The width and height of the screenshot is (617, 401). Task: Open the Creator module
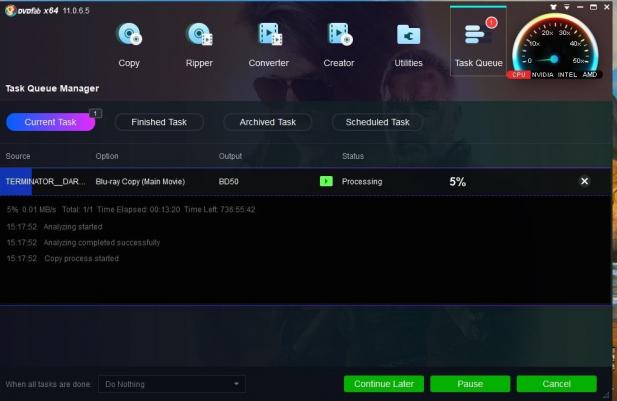pos(339,45)
